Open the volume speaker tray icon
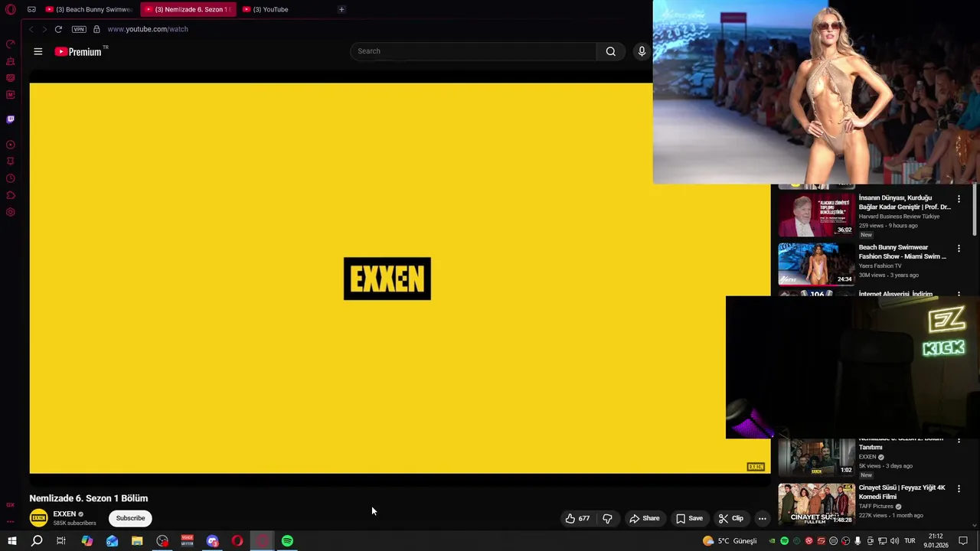Viewport: 980px width, 551px height. [894, 541]
